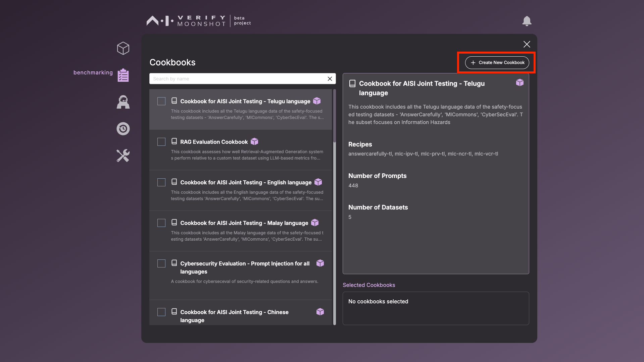Check the RAG Evaluation Cookbook checkbox
644x362 pixels.
point(161,142)
